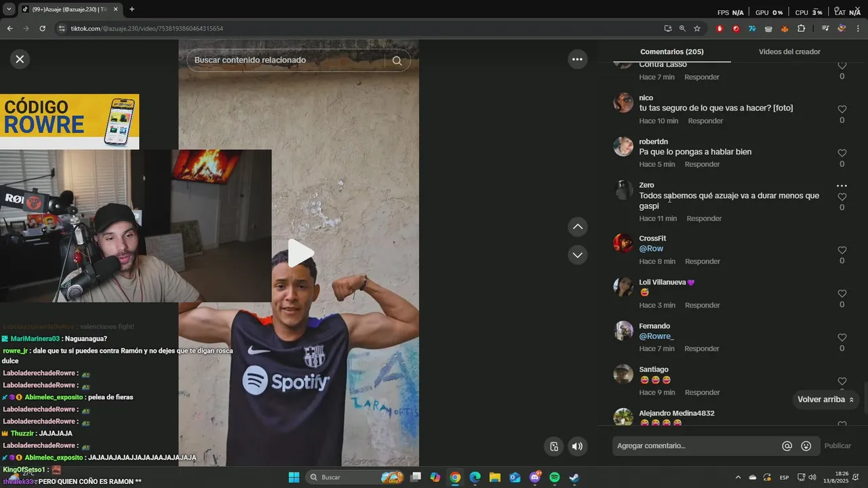Open Steam from the taskbar
Screen dimensions: 868x488
(x=574, y=477)
